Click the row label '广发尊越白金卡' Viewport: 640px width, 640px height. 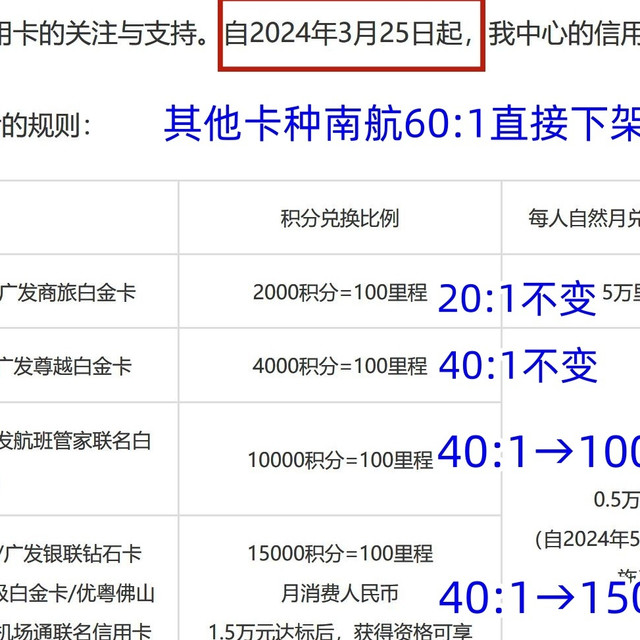[x=65, y=366]
